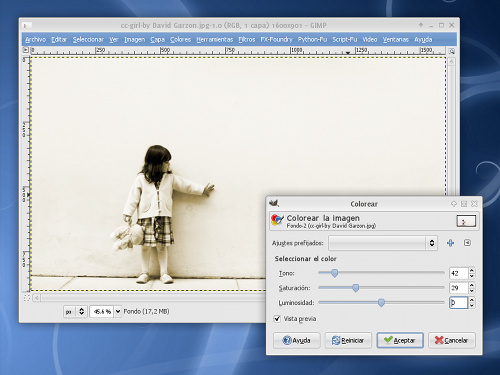
Task: Click the Cancelar button
Action: [452, 340]
